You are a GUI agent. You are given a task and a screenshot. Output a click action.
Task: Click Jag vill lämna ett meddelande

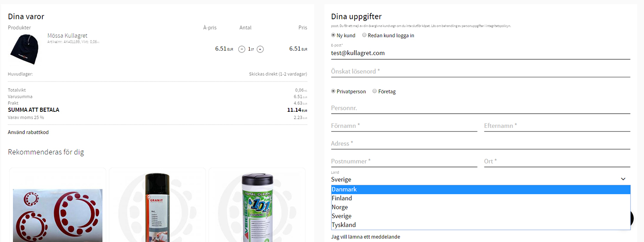pyautogui.click(x=366, y=237)
